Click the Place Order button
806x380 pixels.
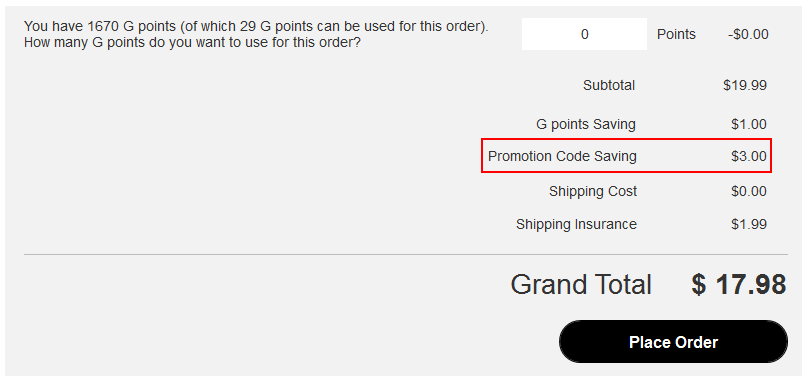(x=673, y=342)
